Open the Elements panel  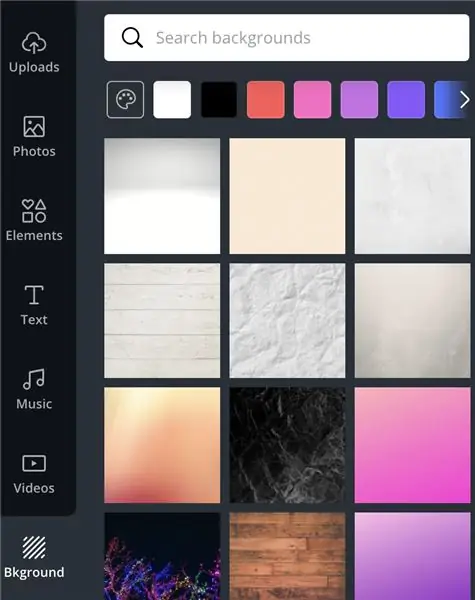(x=34, y=221)
